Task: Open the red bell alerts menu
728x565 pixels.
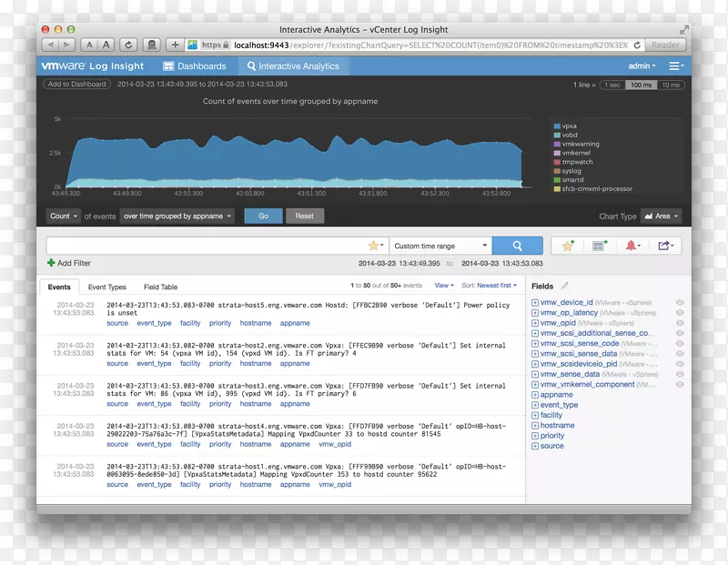Action: tap(632, 246)
